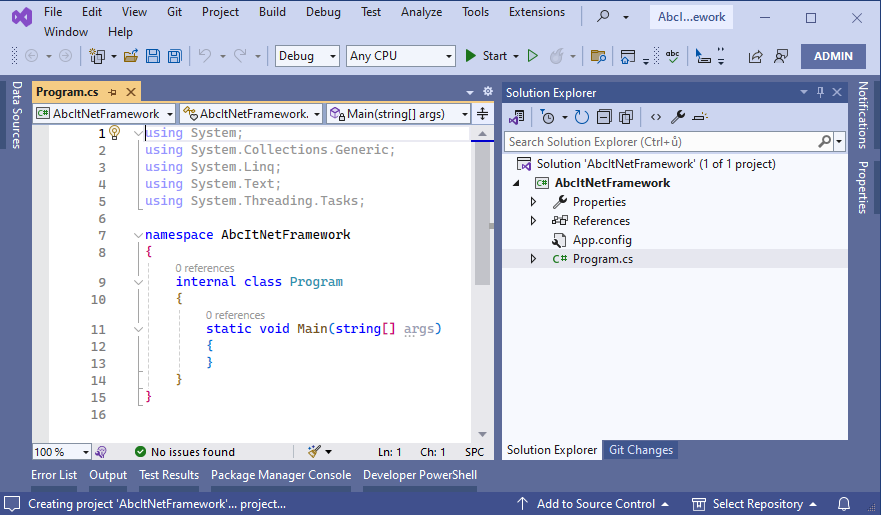The image size is (881, 515).
Task: Click the Save All toolbar icon
Action: click(175, 56)
